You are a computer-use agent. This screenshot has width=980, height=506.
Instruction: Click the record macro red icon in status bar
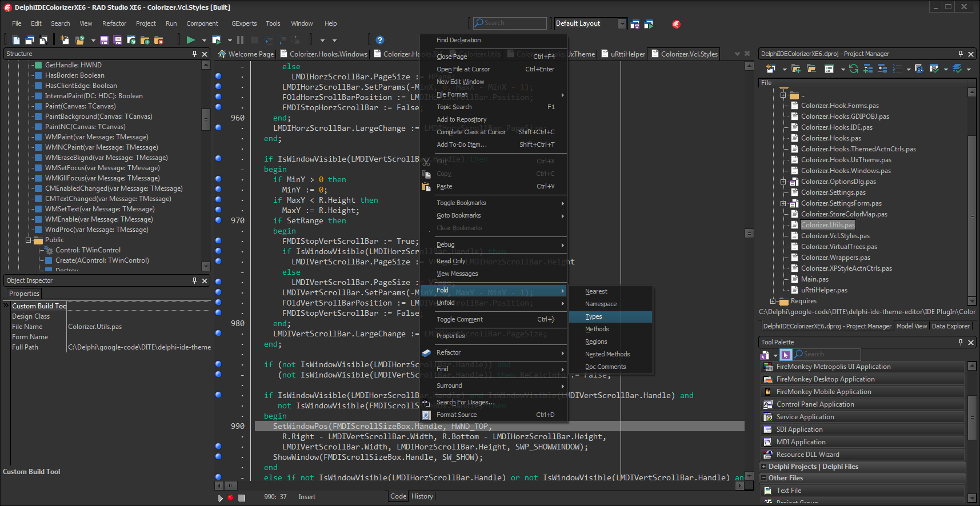[231, 498]
